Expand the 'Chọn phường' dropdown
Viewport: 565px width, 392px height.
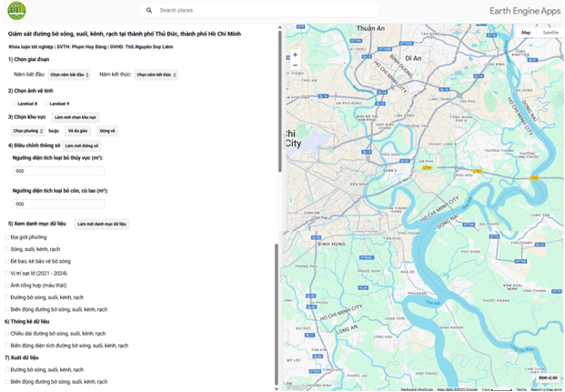click(27, 131)
